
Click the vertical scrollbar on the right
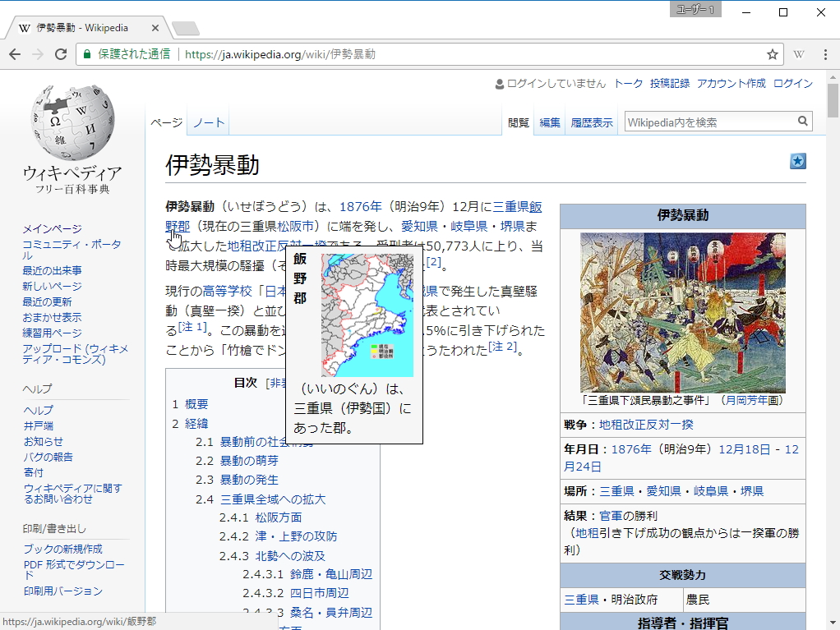click(x=832, y=99)
